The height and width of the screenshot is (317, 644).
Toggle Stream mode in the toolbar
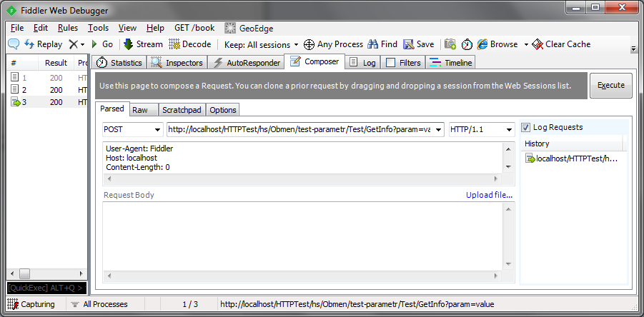coord(144,44)
